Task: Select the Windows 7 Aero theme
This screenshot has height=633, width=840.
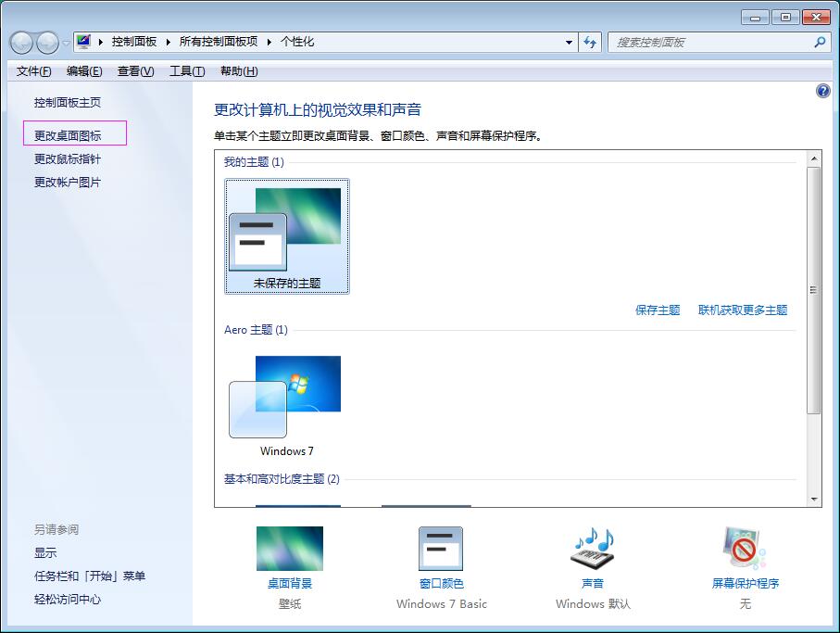Action: click(x=287, y=405)
